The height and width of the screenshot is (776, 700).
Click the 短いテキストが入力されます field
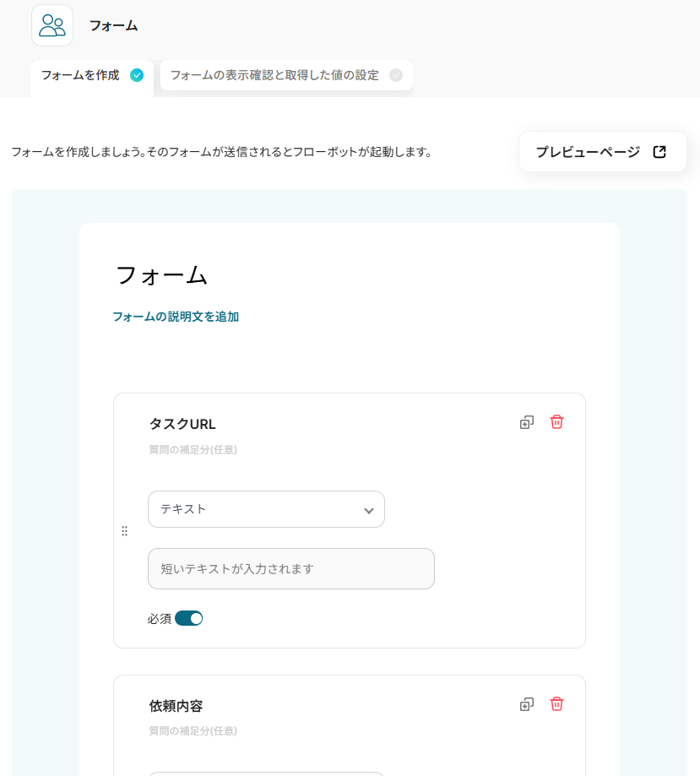290,569
